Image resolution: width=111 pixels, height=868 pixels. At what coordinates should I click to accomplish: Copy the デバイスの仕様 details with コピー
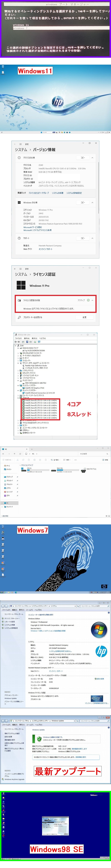click(x=83, y=158)
